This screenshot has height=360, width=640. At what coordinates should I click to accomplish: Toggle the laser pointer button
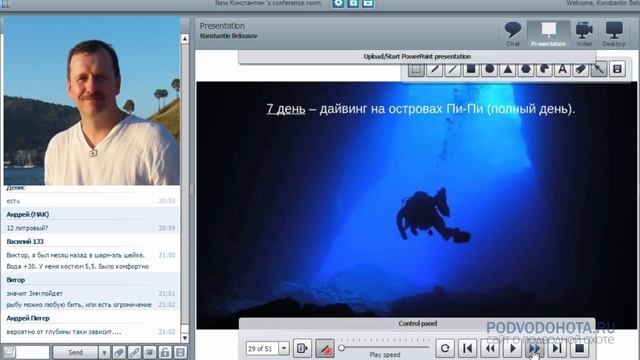pyautogui.click(x=325, y=349)
